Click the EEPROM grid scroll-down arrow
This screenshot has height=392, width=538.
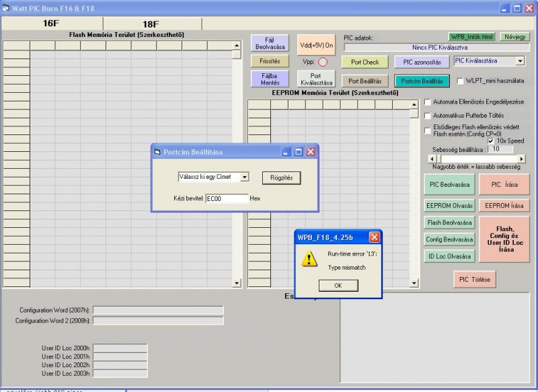click(414, 283)
